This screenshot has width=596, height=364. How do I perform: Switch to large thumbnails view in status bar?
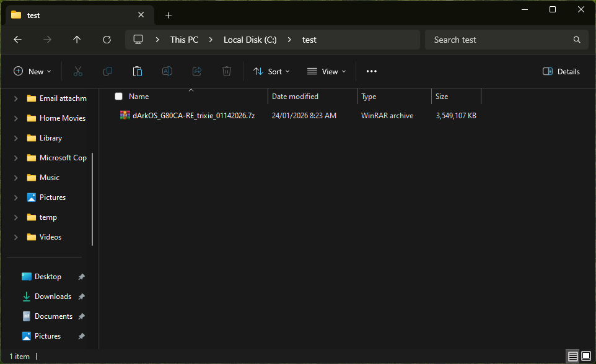point(586,356)
